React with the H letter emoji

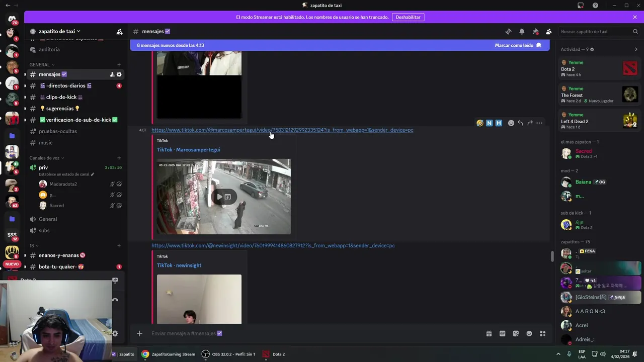499,123
